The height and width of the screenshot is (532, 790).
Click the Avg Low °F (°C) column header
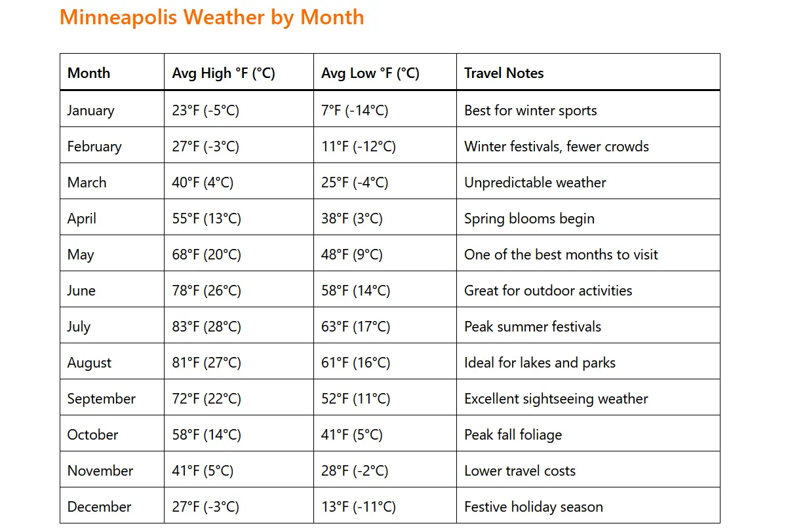(370, 73)
